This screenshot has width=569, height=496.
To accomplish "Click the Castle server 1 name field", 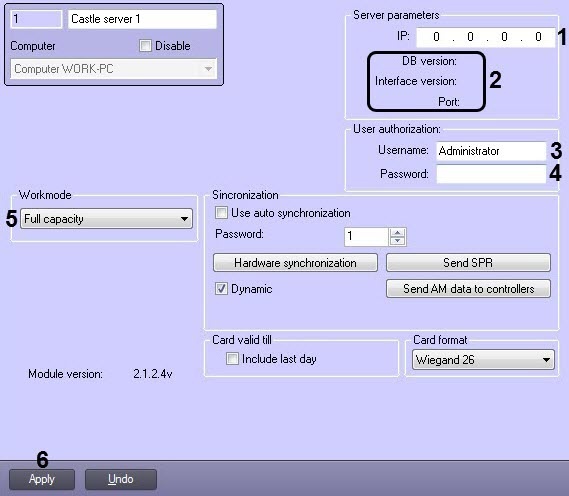I will (142, 19).
